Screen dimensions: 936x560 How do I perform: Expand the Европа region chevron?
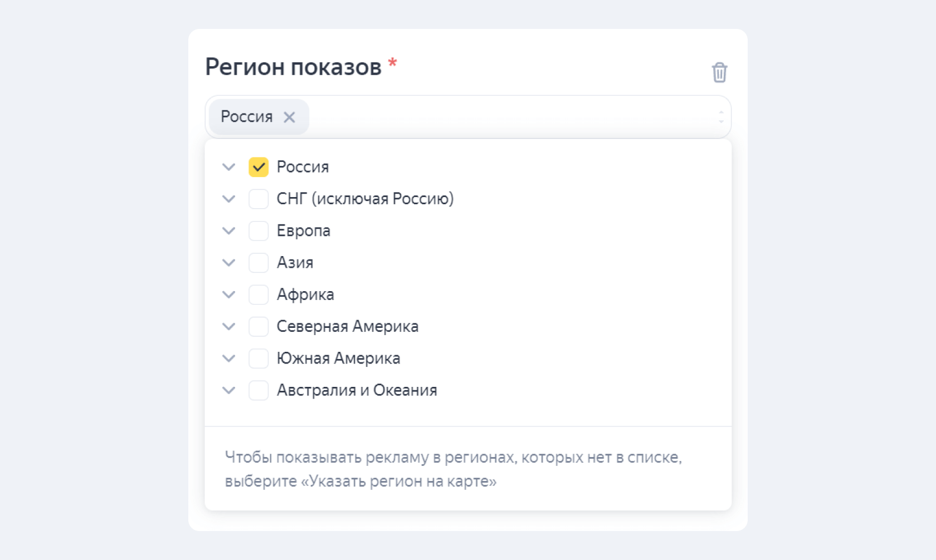pos(228,230)
